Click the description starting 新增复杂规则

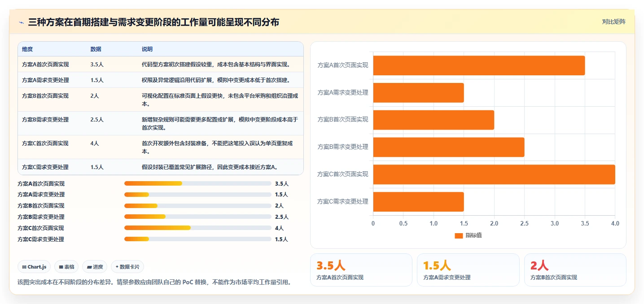pos(220,123)
